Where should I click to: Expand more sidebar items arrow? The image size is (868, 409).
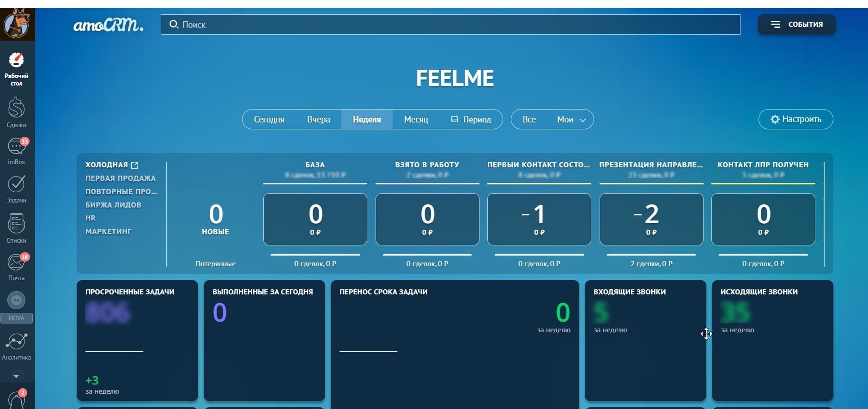tap(17, 376)
